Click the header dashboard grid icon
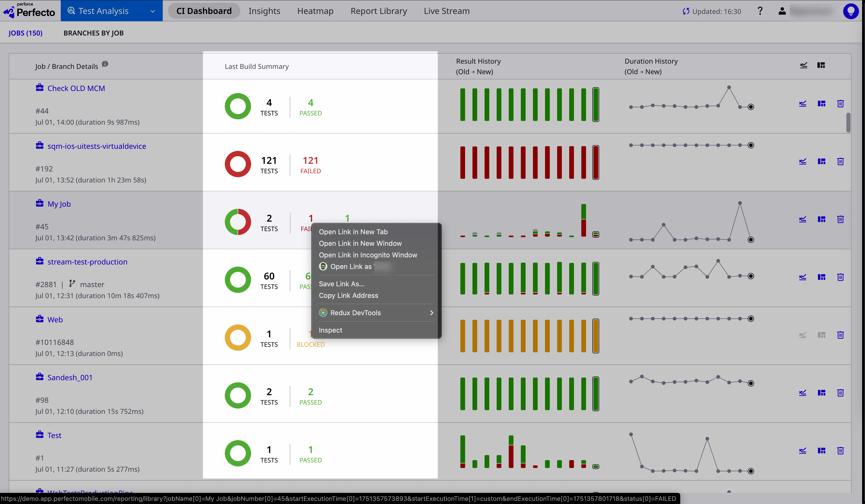This screenshot has width=865, height=504. (821, 65)
